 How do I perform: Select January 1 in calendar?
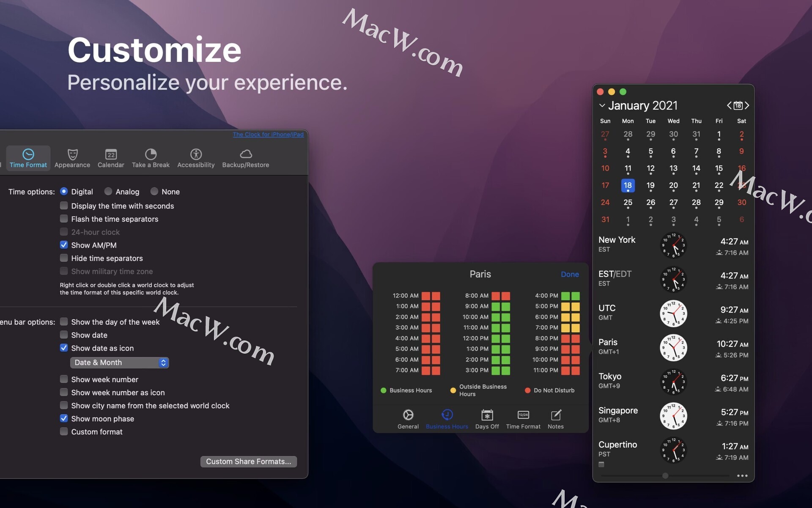point(719,135)
